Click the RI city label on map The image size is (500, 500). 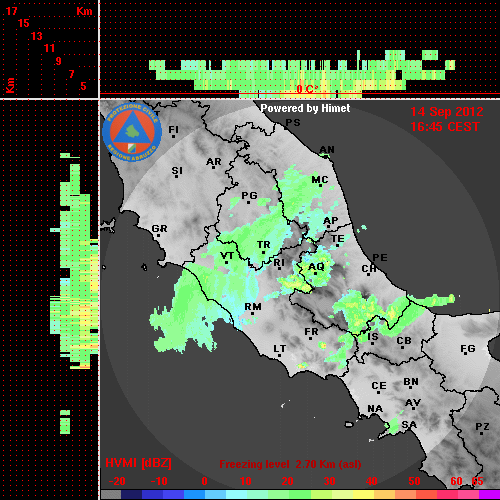[x=279, y=263]
